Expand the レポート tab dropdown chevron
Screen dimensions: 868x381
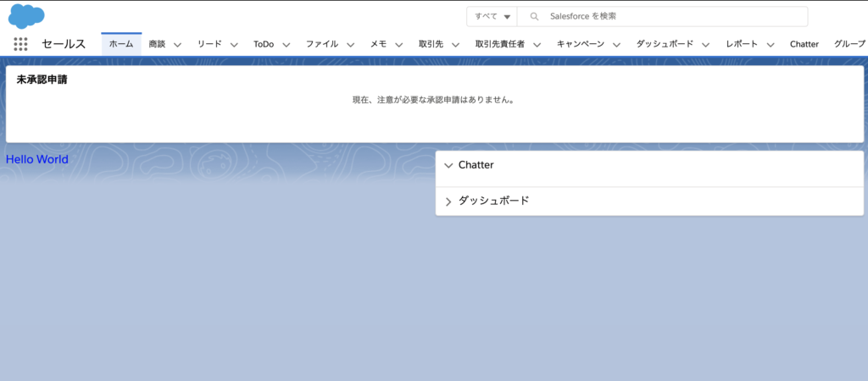coord(770,45)
